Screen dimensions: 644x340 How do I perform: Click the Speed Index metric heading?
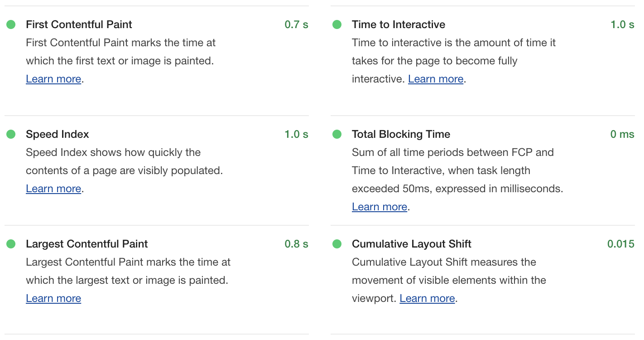point(58,134)
